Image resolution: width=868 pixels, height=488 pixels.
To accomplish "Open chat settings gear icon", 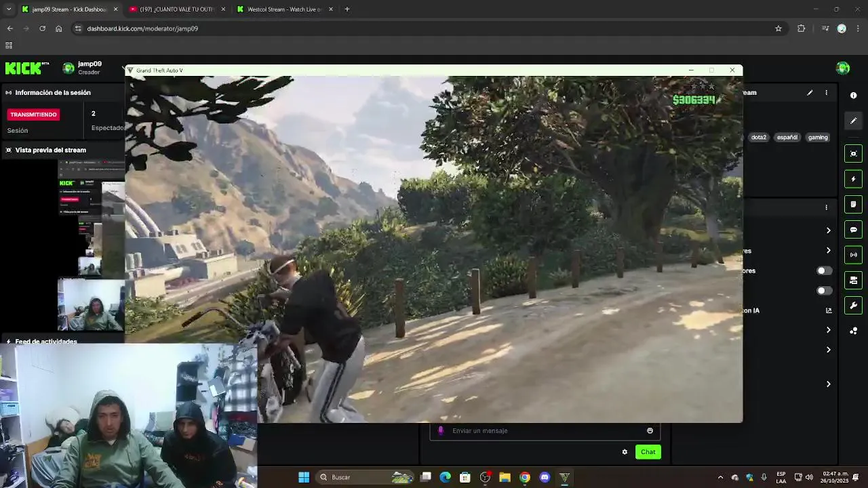I will (x=625, y=452).
